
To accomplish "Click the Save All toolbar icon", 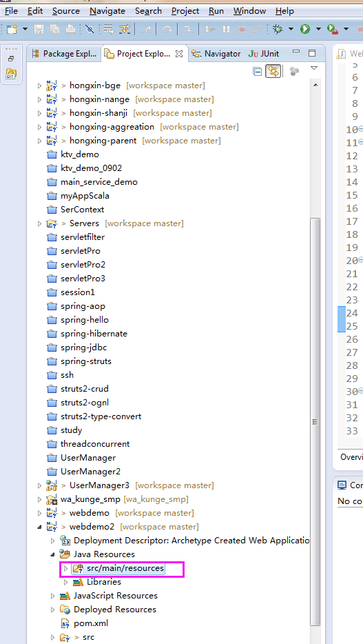I will point(54,29).
